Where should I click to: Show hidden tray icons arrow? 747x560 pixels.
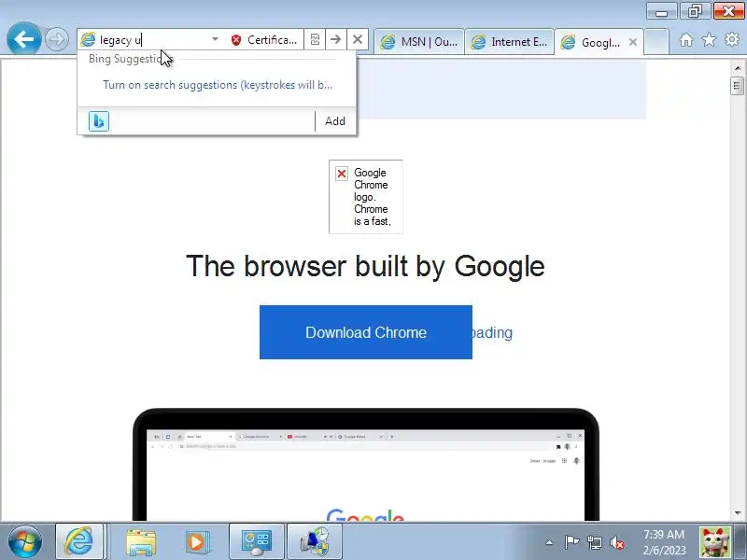pos(549,542)
